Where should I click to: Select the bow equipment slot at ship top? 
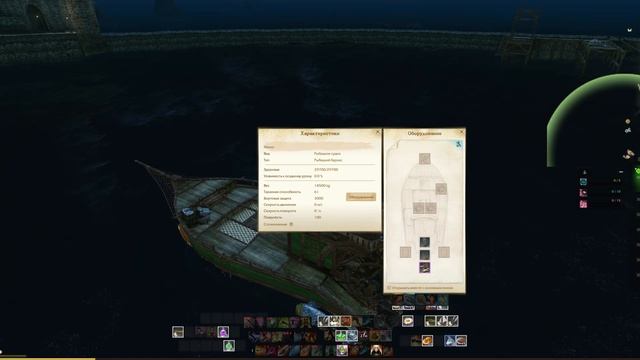point(424,158)
